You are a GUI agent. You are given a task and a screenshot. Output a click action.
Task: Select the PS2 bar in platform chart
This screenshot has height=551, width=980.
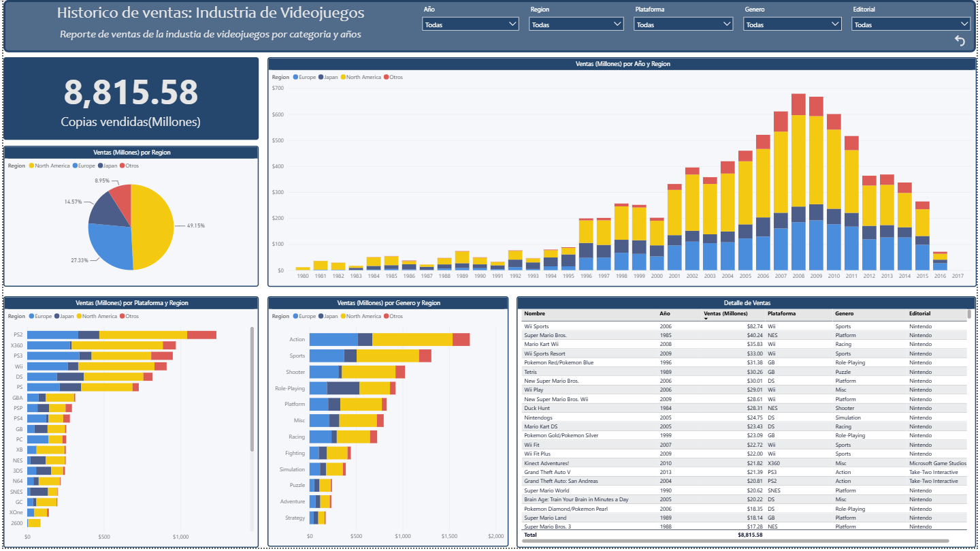[122, 334]
